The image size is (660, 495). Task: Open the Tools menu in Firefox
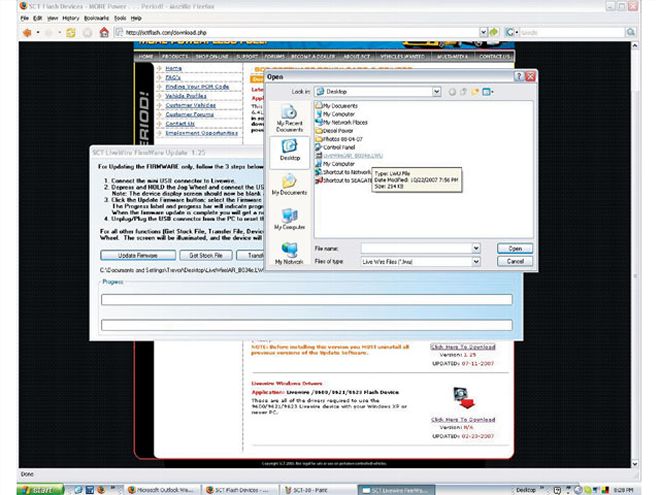click(x=120, y=18)
